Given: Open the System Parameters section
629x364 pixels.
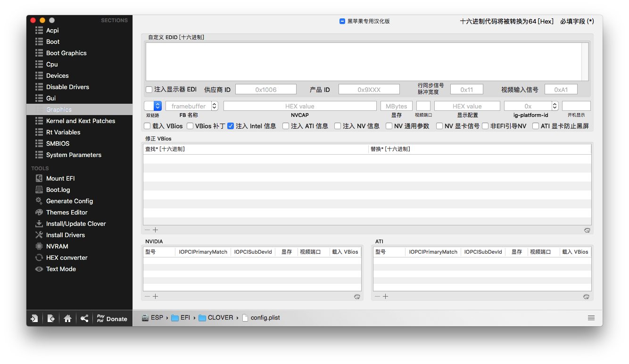Looking at the screenshot, I should click(74, 155).
